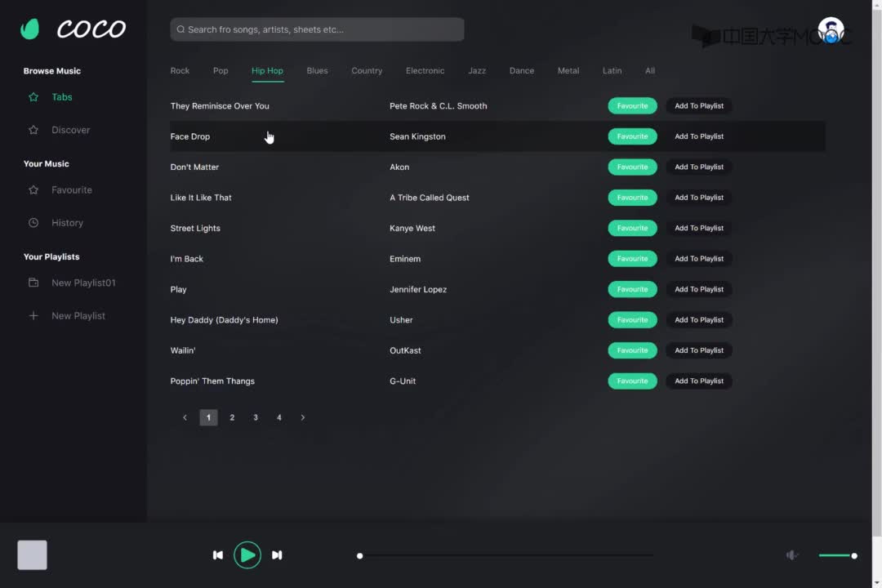882x588 pixels.
Task: Skip to the previous track
Action: [218, 555]
